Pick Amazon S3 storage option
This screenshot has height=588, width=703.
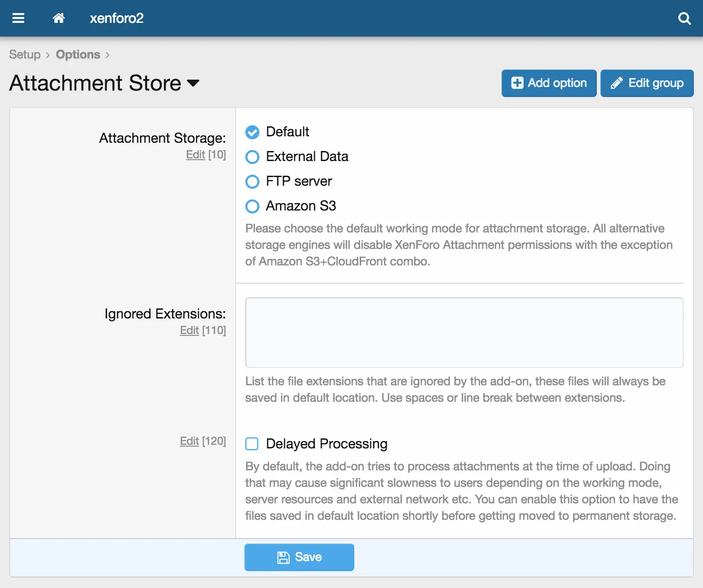pos(252,206)
